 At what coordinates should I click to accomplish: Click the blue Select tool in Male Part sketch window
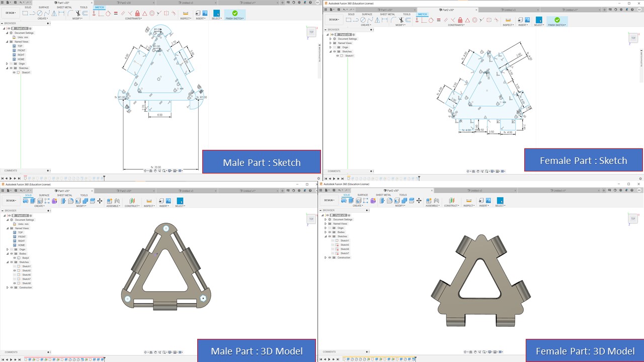[216, 13]
